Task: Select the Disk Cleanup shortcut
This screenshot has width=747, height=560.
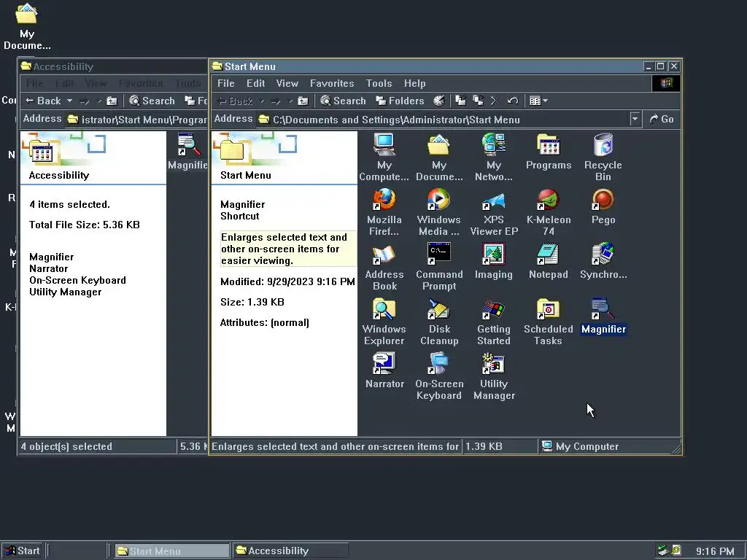Action: click(438, 321)
